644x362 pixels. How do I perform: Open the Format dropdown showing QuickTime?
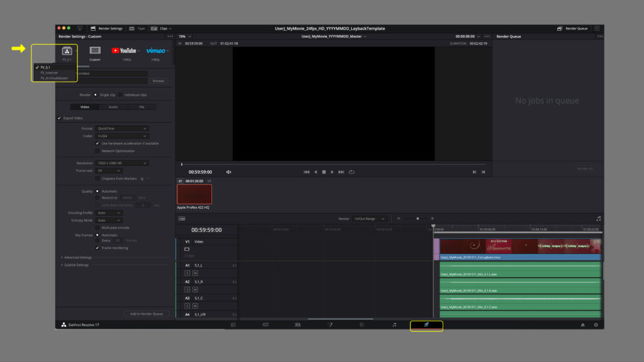(x=121, y=128)
